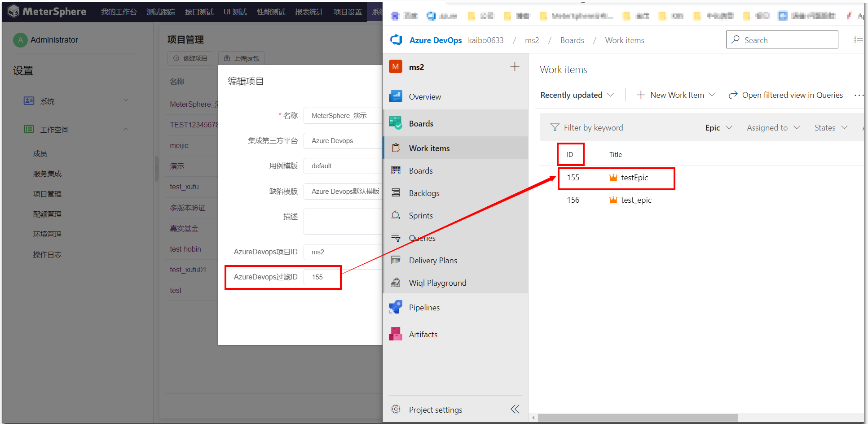Open Pipelines in the sidebar
The width and height of the screenshot is (868, 427).
click(424, 307)
